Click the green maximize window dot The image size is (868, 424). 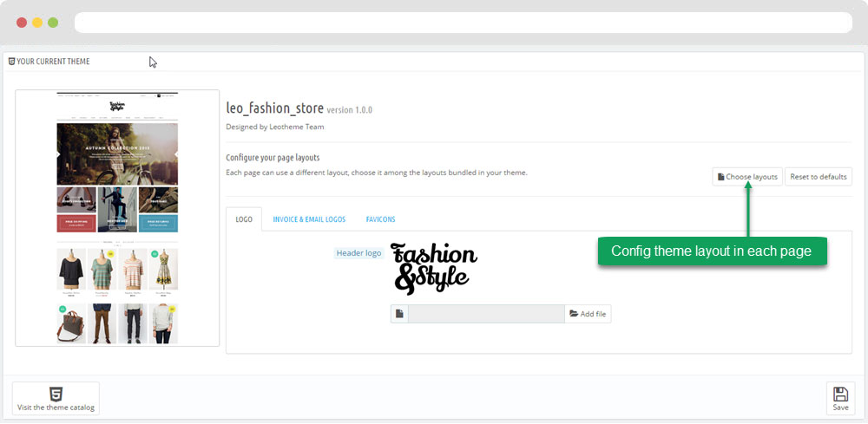pyautogui.click(x=53, y=23)
